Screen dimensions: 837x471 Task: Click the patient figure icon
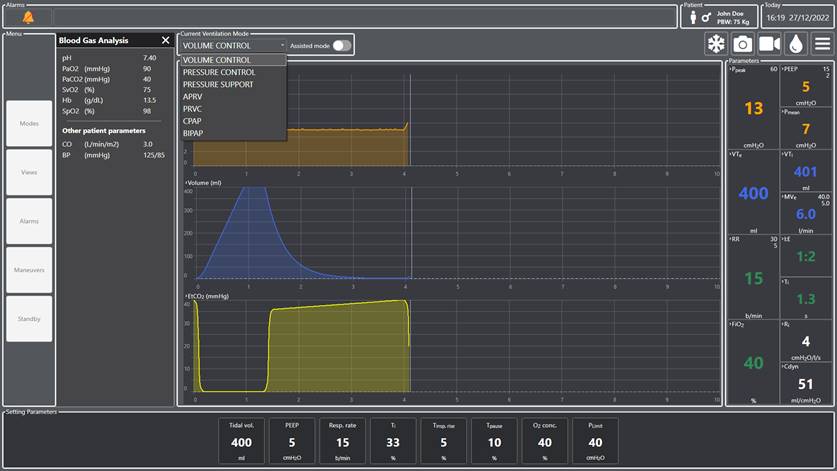693,18
